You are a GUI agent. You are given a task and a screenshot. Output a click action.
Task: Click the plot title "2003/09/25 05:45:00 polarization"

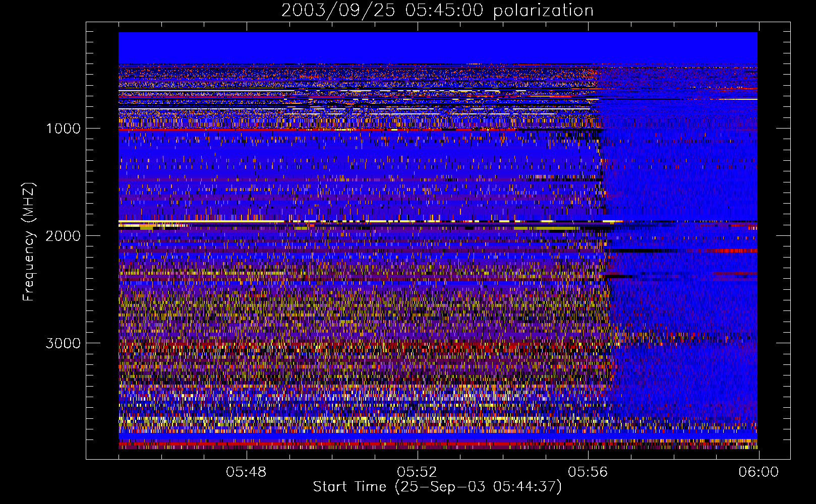click(437, 11)
